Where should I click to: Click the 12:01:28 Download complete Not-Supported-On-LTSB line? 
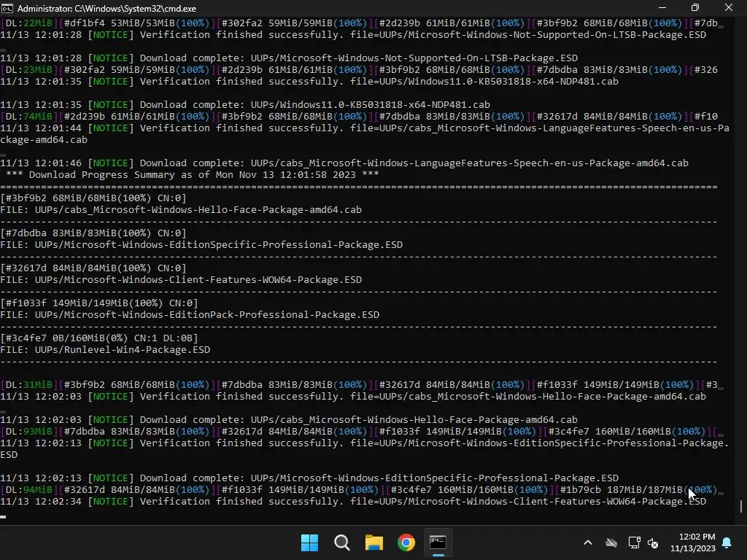(x=289, y=58)
